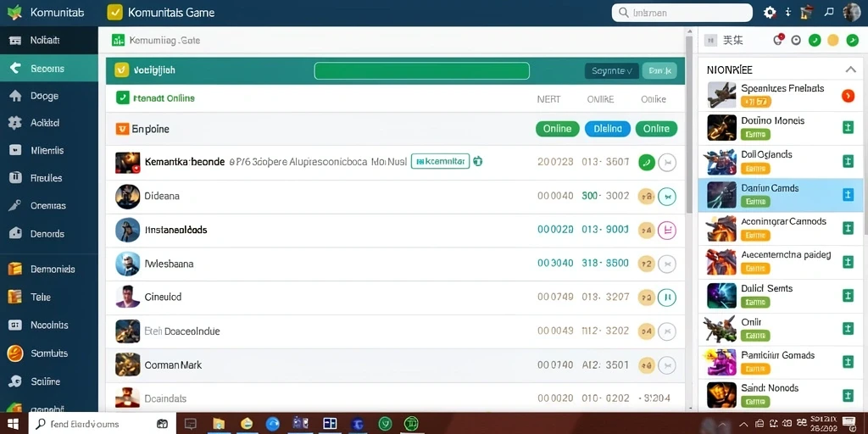Screen dimensions: 868x434
Task: Click the music note icon in the top bar
Action: point(829,12)
